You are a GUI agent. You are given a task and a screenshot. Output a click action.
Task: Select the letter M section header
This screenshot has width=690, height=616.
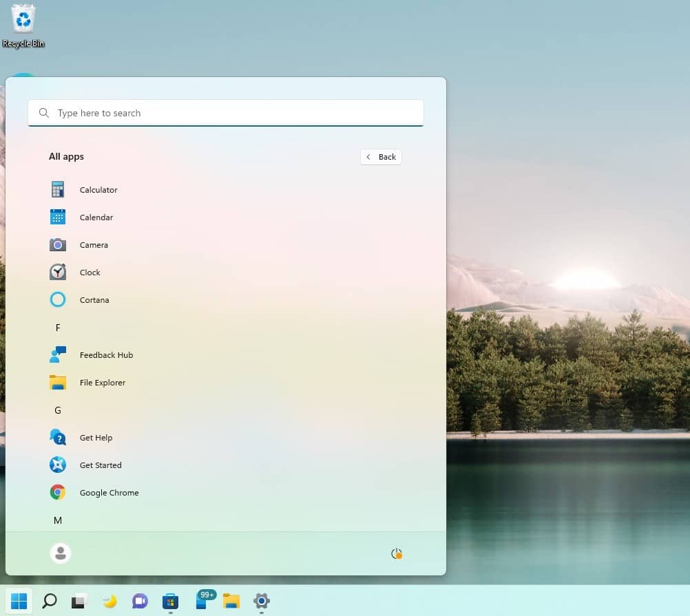(x=58, y=520)
